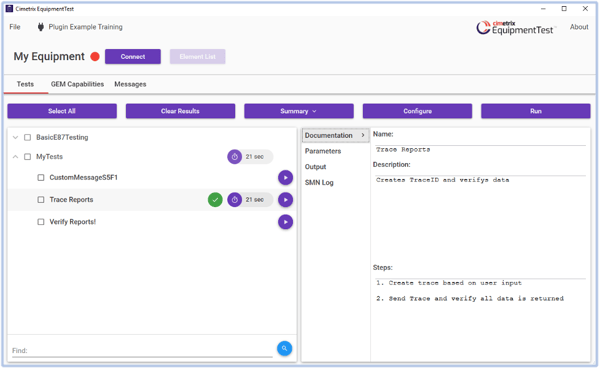Image resolution: width=600 pixels, height=369 pixels.
Task: Click the Configure button
Action: [417, 111]
